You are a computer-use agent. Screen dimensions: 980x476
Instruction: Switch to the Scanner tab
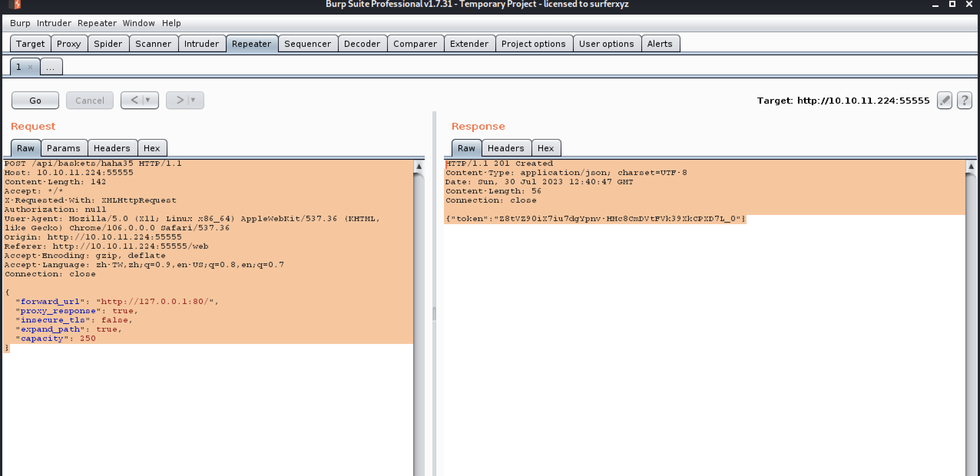(x=154, y=43)
